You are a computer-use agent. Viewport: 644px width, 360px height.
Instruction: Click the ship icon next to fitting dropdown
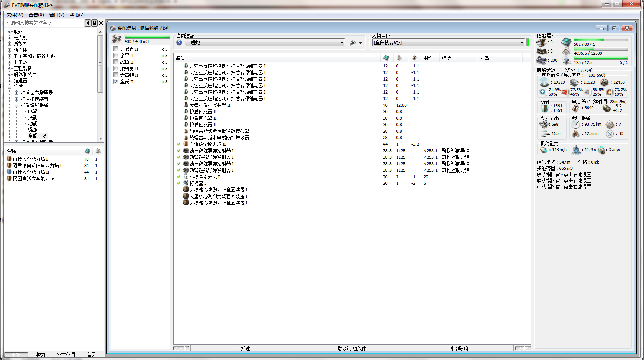[353, 43]
